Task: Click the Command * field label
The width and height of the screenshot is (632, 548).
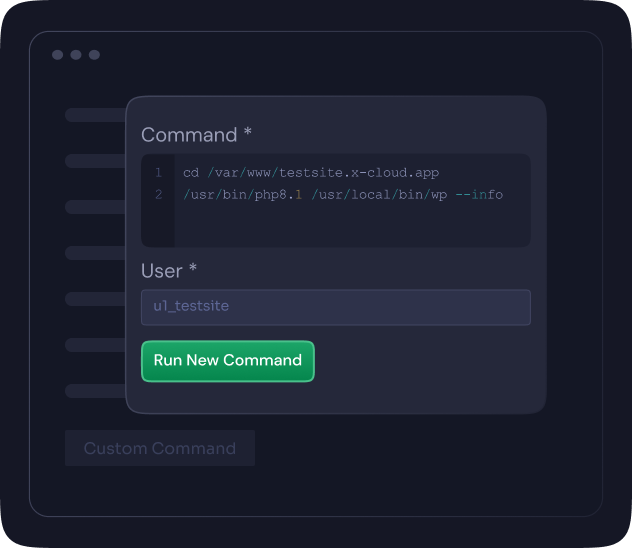Action: [x=196, y=135]
